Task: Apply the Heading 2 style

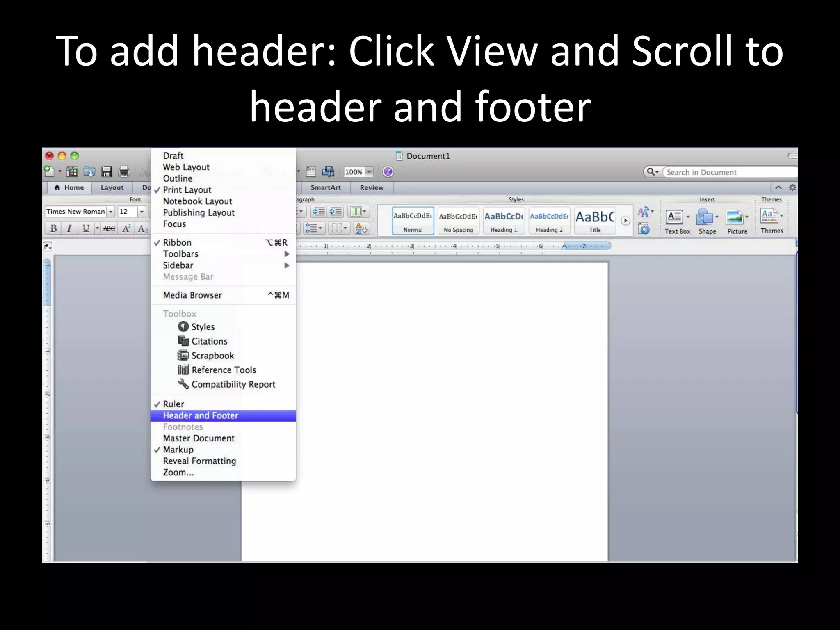Action: (549, 221)
